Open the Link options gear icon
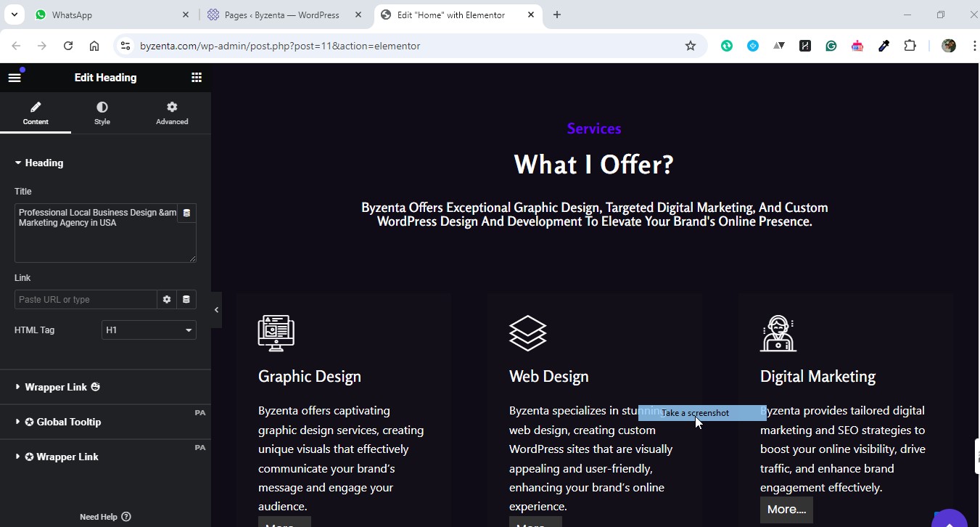The height and width of the screenshot is (527, 980). pyautogui.click(x=167, y=299)
